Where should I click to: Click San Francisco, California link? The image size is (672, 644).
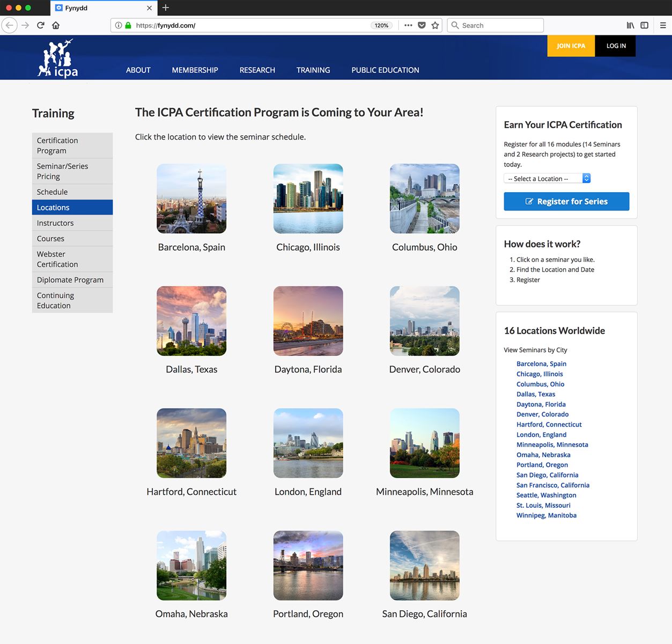point(553,485)
